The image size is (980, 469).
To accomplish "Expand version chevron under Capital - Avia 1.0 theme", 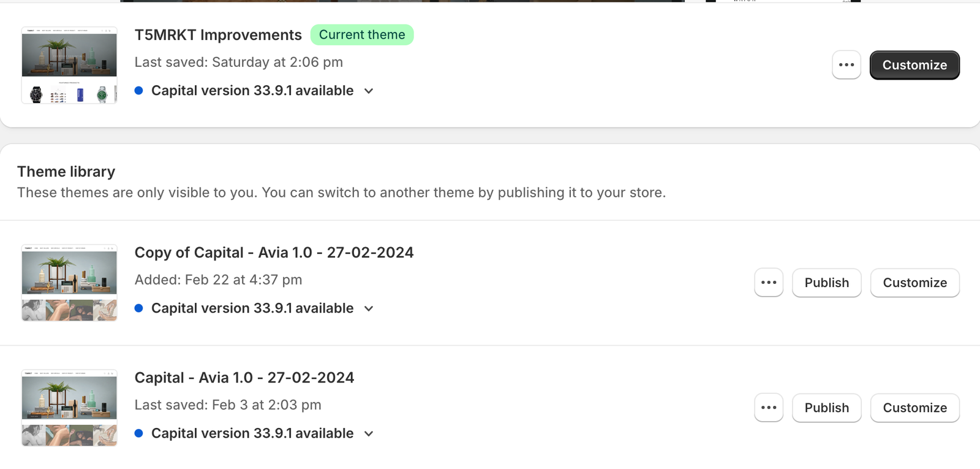I will coord(369,433).
